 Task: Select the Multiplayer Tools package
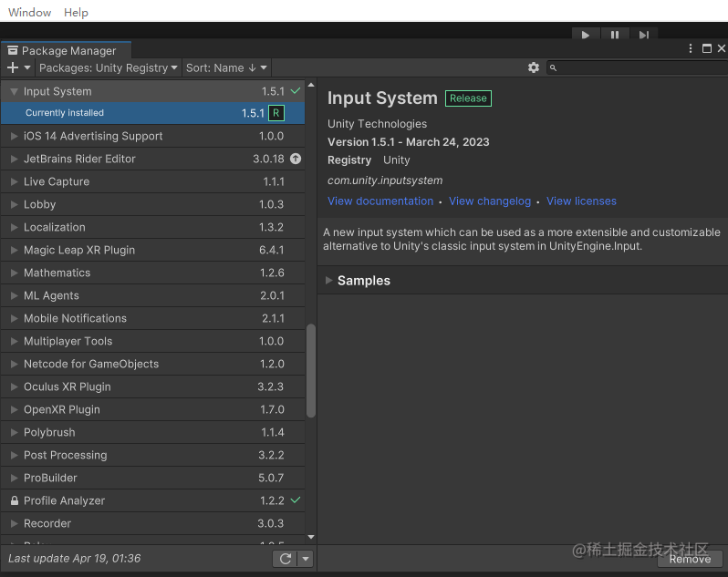[x=152, y=342]
